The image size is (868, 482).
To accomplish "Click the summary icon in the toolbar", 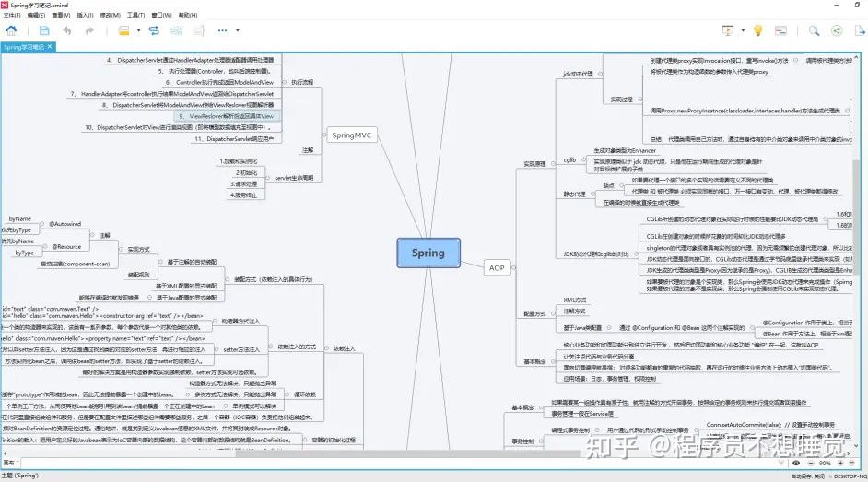I will tap(199, 30).
